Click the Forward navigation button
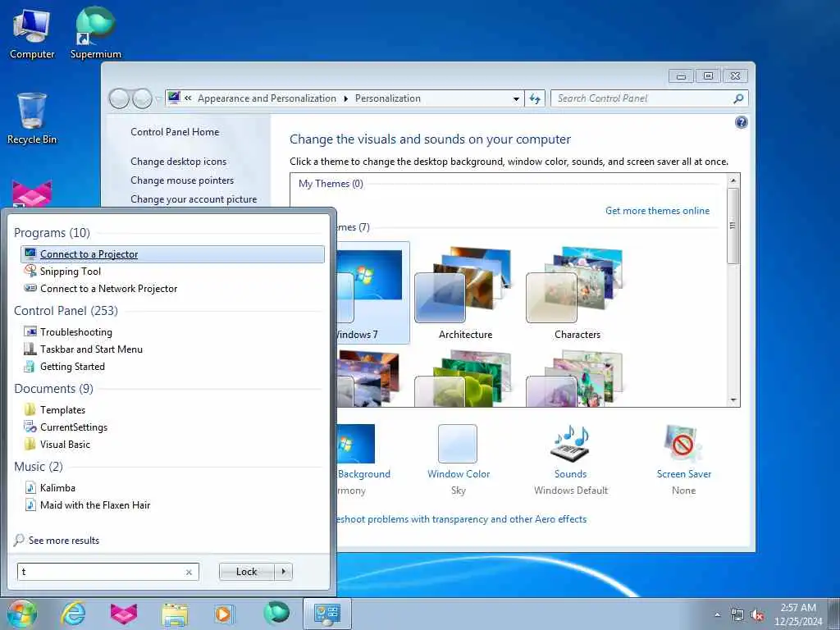Image resolution: width=840 pixels, height=630 pixels. coord(142,98)
